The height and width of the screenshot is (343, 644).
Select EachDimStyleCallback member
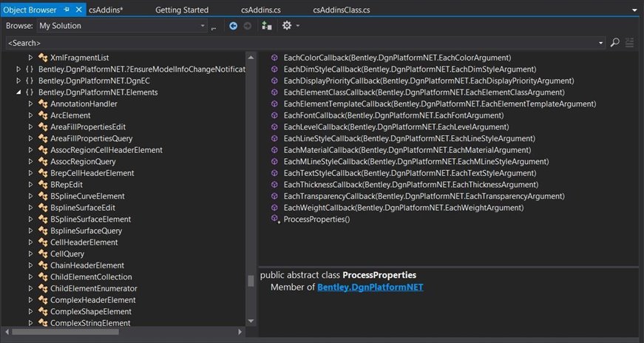pos(410,69)
